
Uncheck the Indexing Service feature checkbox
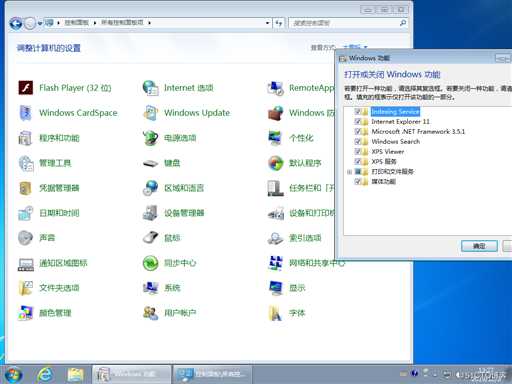tap(358, 111)
